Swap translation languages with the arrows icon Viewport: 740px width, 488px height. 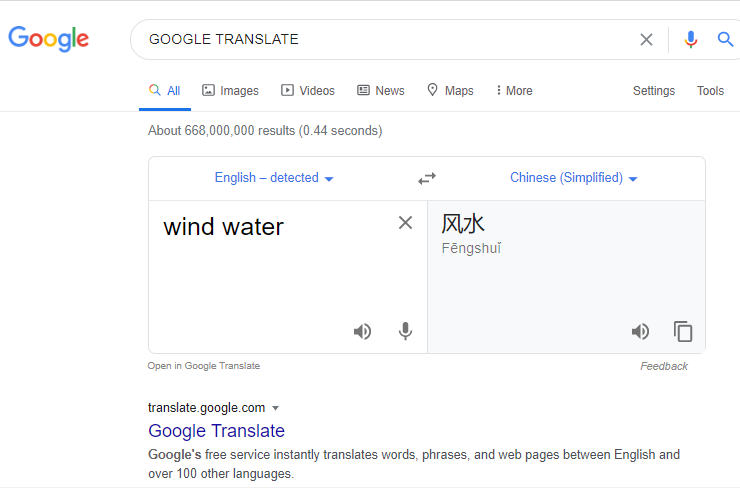[427, 178]
